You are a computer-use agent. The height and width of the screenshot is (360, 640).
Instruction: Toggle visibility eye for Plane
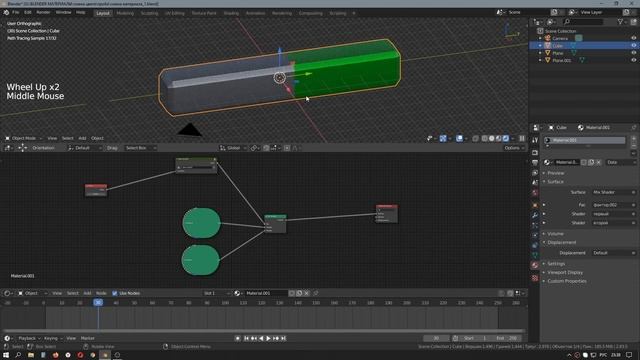(633, 53)
